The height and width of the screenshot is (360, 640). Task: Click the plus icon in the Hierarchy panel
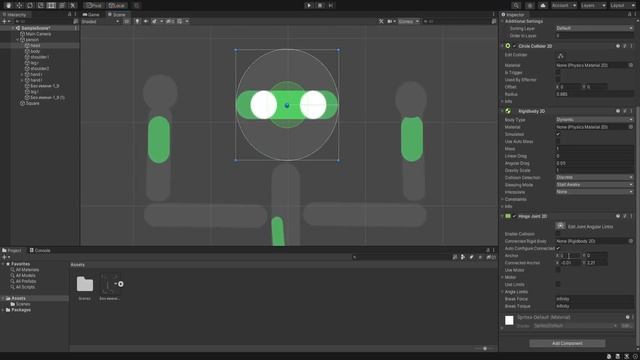(x=4, y=21)
